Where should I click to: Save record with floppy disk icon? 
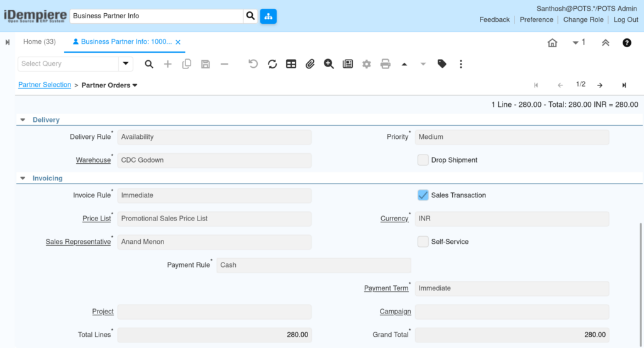[x=206, y=64]
